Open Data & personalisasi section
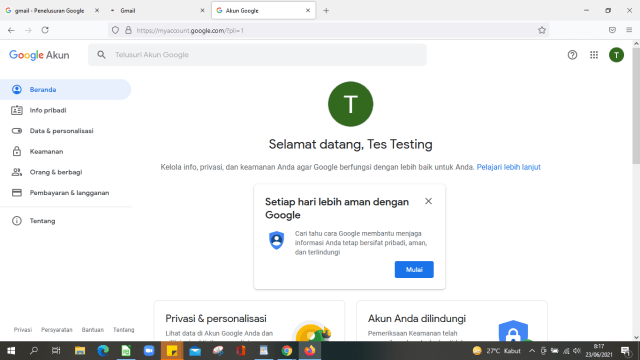The image size is (640, 360). click(x=65, y=131)
